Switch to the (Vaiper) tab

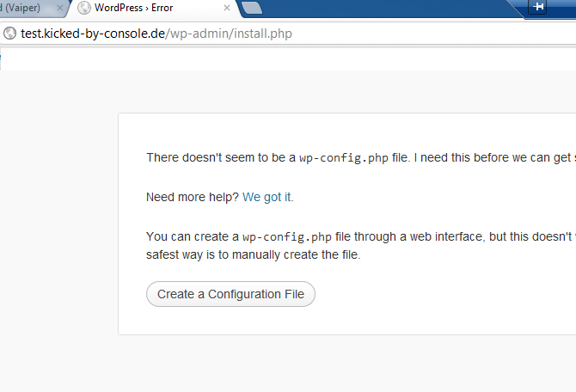[x=31, y=8]
